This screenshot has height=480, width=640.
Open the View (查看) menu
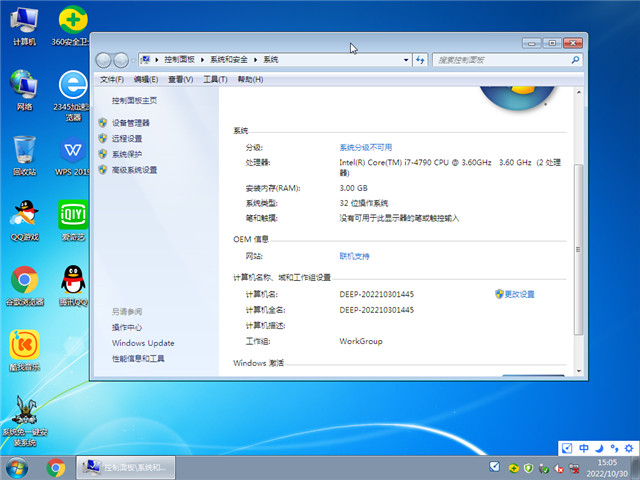181,79
